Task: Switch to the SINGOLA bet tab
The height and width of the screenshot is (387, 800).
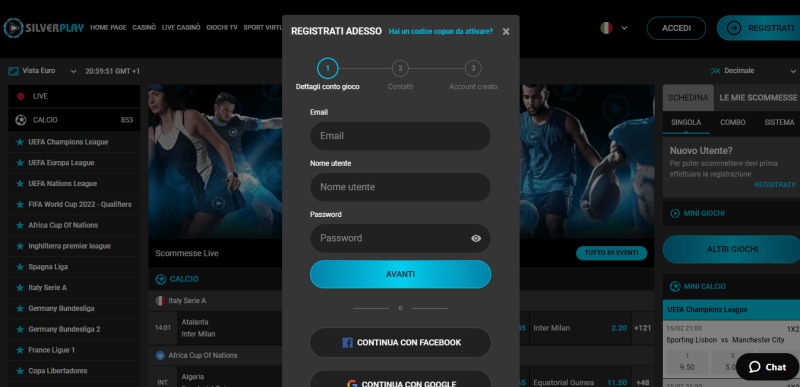Action: [686, 122]
